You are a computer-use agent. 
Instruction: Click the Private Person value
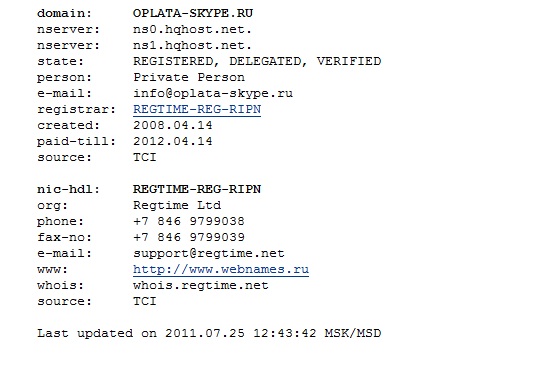point(189,78)
